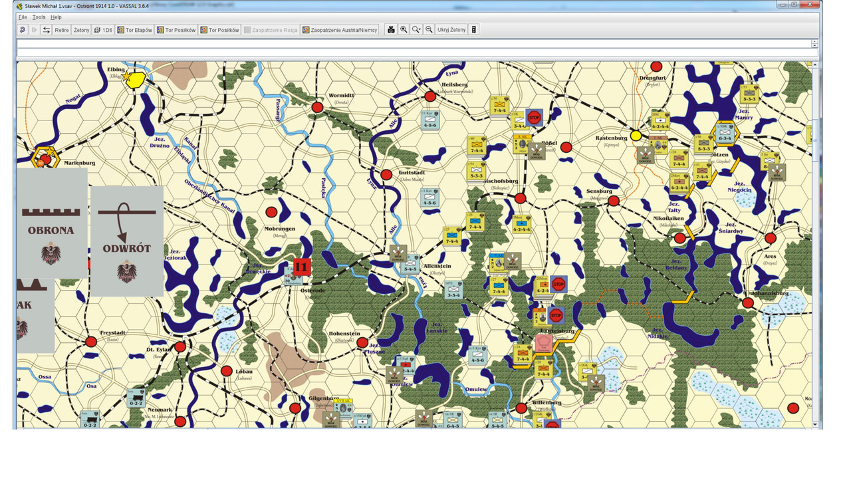Click the zoom out magnifier icon
The image size is (851, 504).
(x=429, y=30)
